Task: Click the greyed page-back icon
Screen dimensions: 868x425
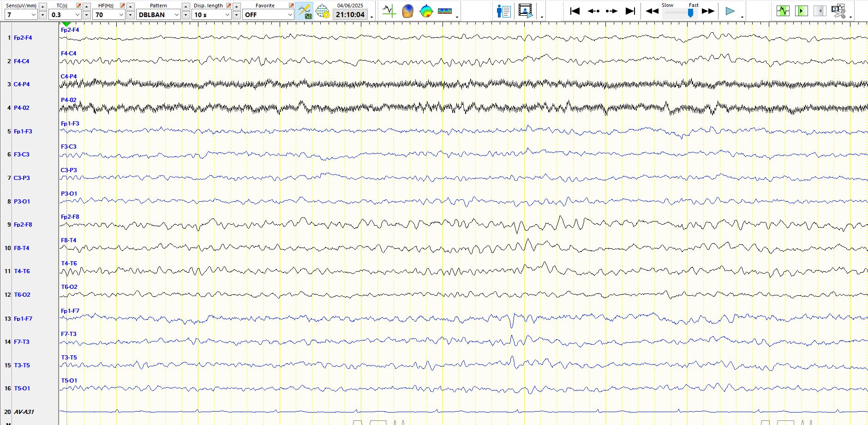Action: 820,11
